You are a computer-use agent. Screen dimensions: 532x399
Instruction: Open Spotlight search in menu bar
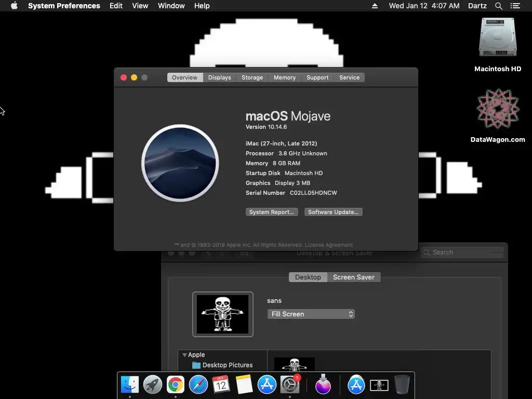coord(498,6)
